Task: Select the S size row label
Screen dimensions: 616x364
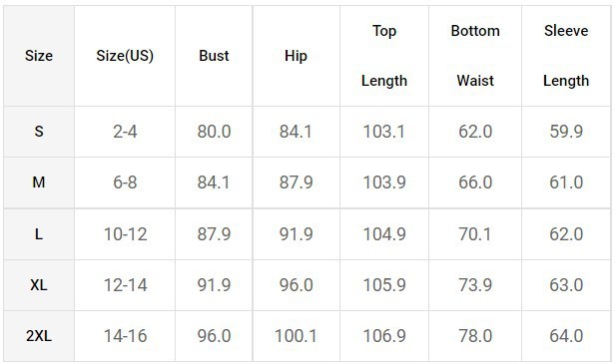Action: click(x=39, y=132)
